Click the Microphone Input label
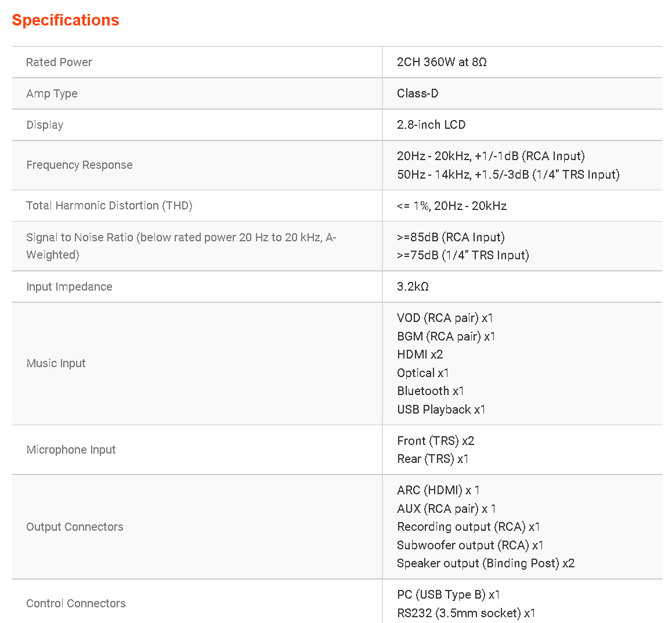The height and width of the screenshot is (623, 672). coord(71,450)
